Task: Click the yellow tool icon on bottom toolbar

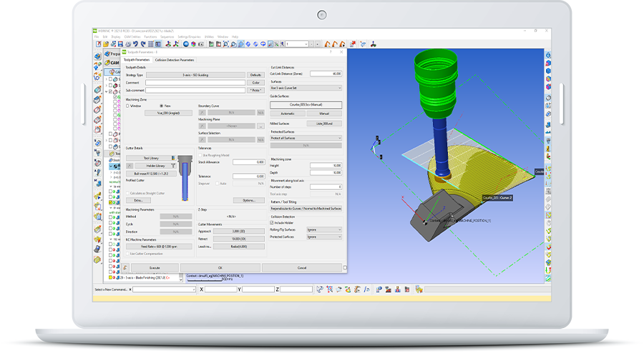Action: coord(419,289)
